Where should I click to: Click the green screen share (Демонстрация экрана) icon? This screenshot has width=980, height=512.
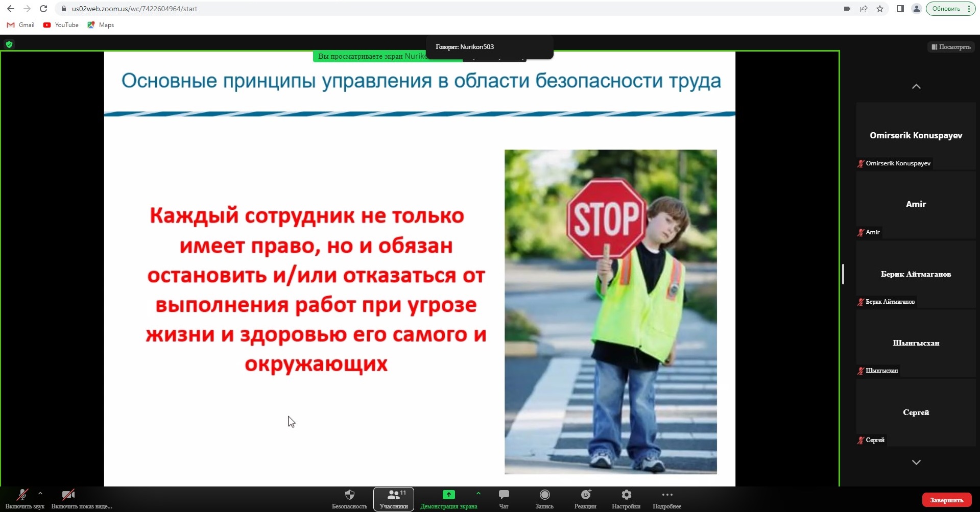pyautogui.click(x=448, y=495)
